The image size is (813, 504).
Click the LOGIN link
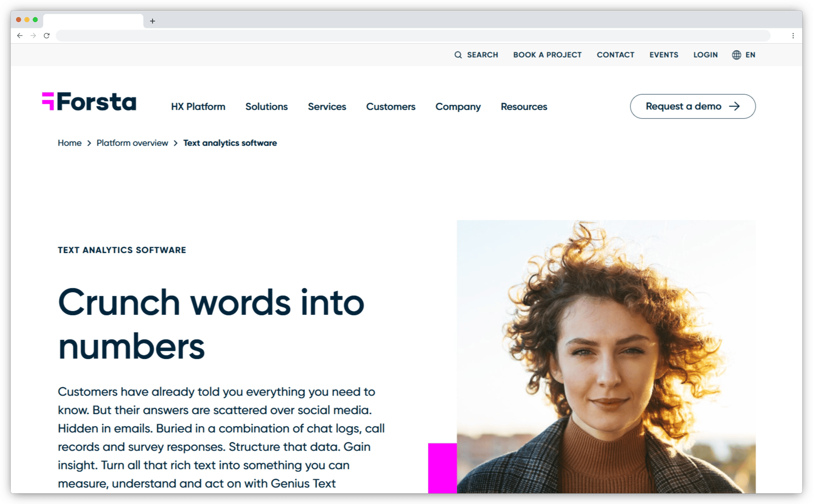pos(705,55)
